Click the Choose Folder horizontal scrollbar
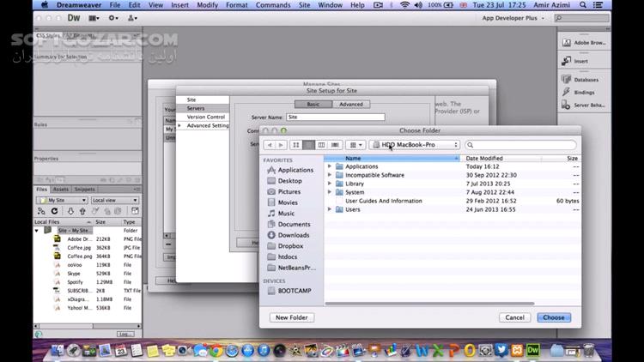Viewport: 644px width, 362px height. [x=429, y=304]
